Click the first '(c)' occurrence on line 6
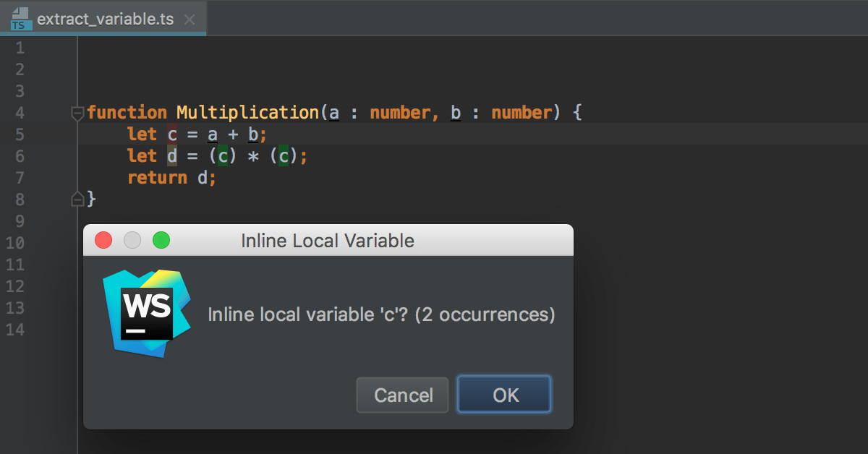This screenshot has width=868, height=454. click(x=224, y=155)
